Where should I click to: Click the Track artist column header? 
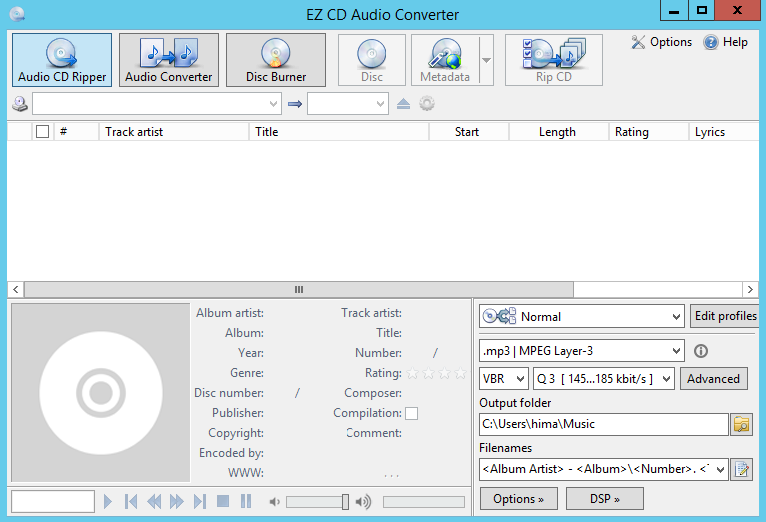(174, 131)
